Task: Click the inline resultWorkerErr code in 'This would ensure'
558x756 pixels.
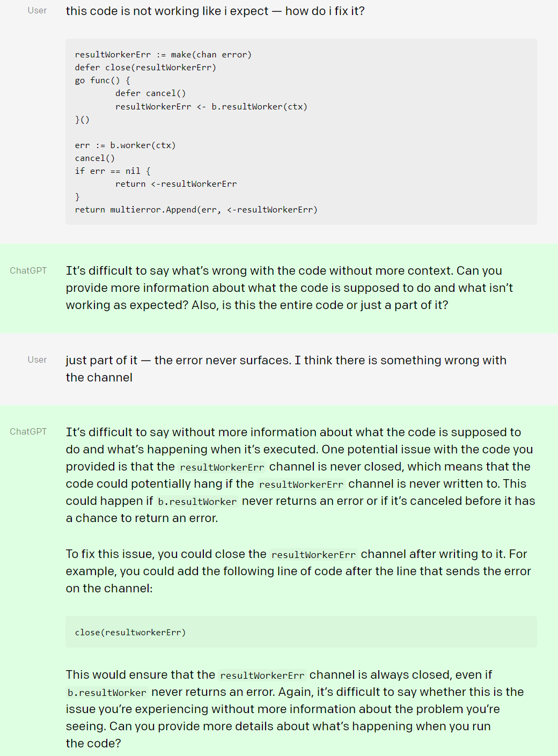Action: point(262,676)
